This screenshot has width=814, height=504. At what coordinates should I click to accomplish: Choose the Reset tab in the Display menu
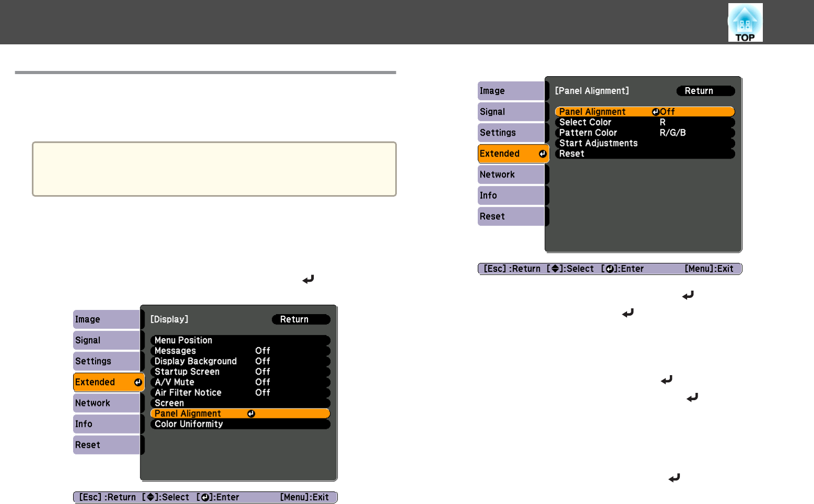[108, 445]
